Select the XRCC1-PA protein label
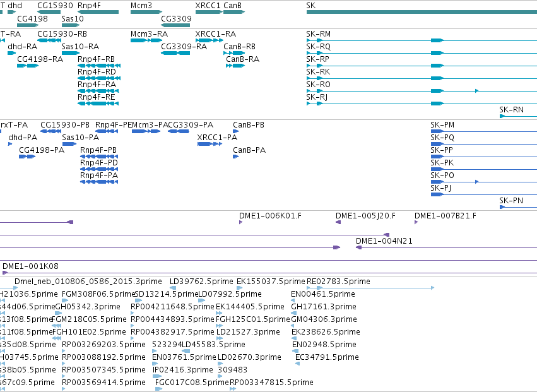 [218, 138]
